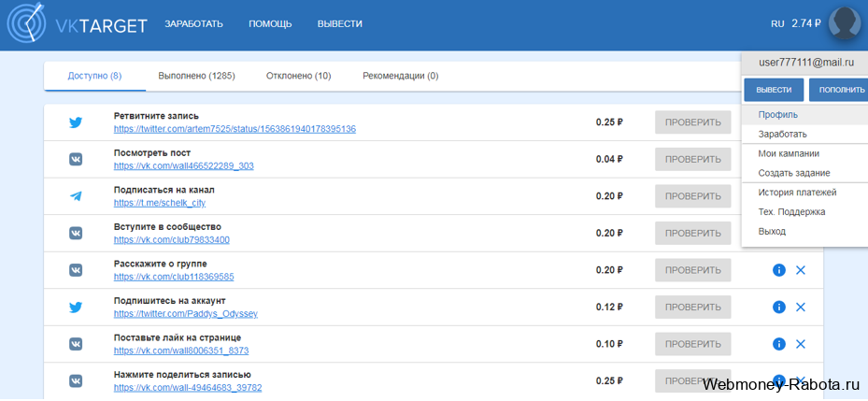Click the VK icon beside Расскажите о группе
This screenshot has height=401, width=868.
point(76,270)
